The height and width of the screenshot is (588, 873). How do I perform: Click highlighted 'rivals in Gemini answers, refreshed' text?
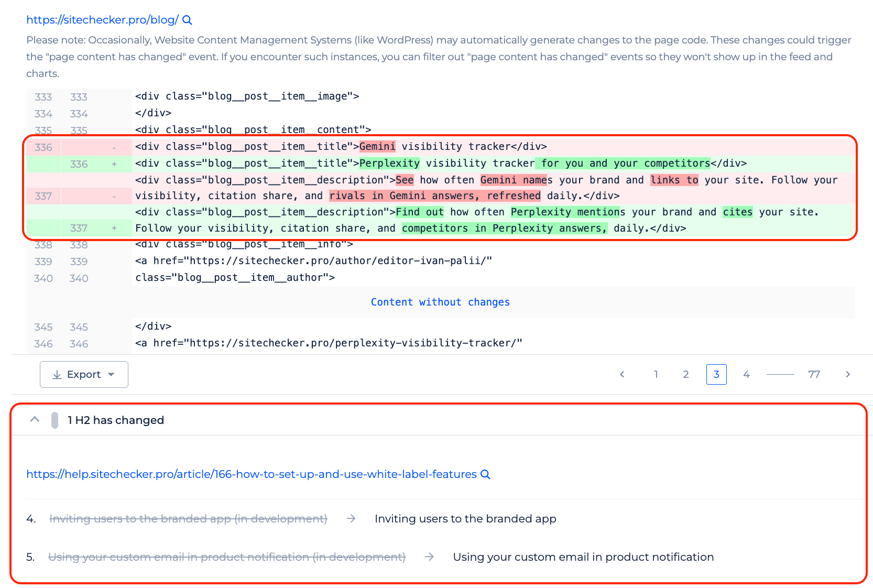(x=435, y=196)
